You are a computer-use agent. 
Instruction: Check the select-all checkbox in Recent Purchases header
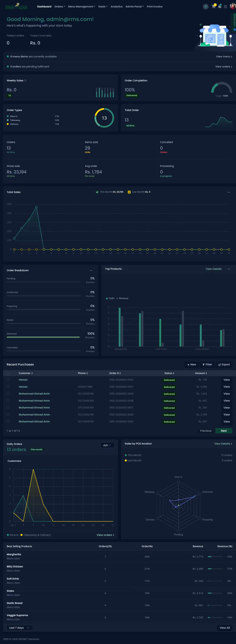pos(8,373)
